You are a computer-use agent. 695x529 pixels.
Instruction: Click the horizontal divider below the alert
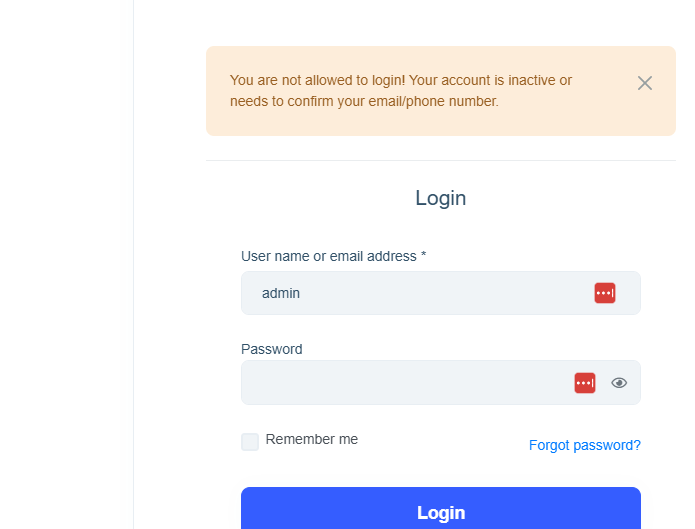pos(440,160)
